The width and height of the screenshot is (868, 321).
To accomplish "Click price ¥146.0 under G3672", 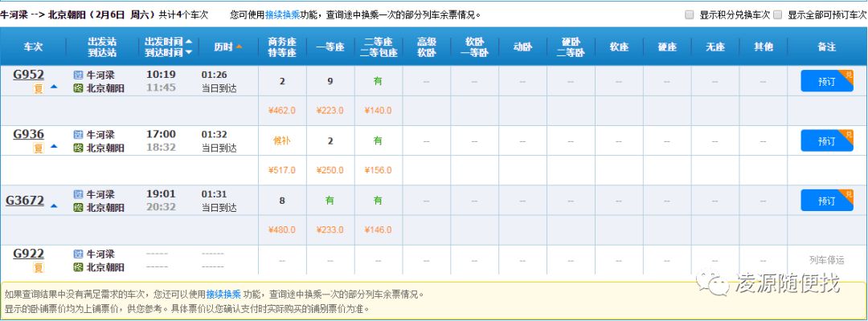I will pyautogui.click(x=378, y=230).
